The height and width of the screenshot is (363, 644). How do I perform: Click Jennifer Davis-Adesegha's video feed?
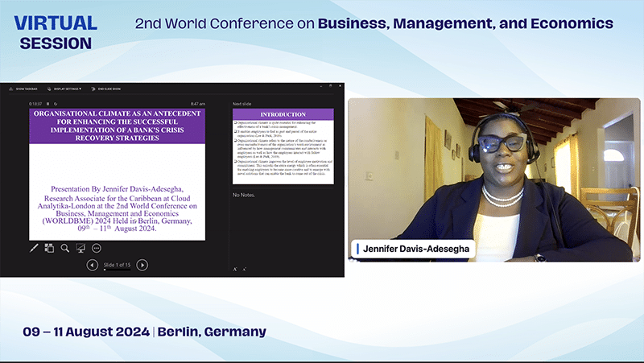tap(494, 179)
